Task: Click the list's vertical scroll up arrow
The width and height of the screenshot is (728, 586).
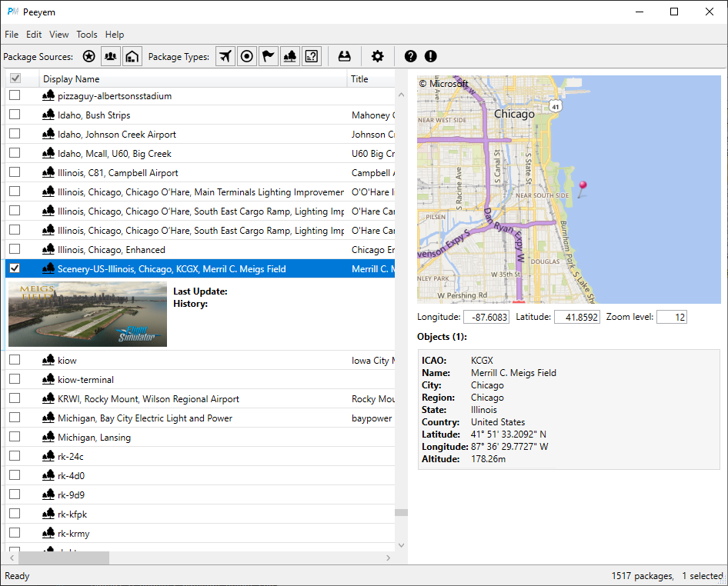Action: [401, 95]
